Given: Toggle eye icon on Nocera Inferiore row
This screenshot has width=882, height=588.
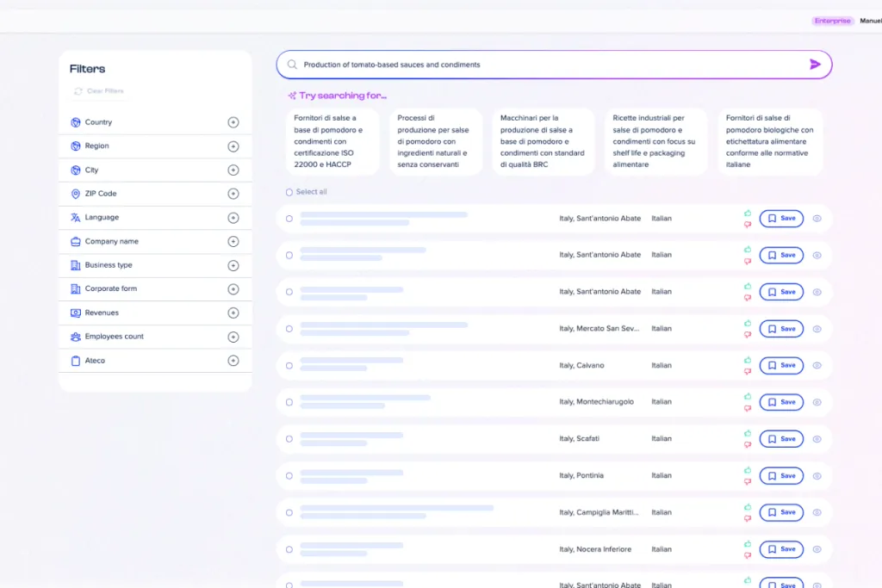Looking at the screenshot, I should [817, 550].
